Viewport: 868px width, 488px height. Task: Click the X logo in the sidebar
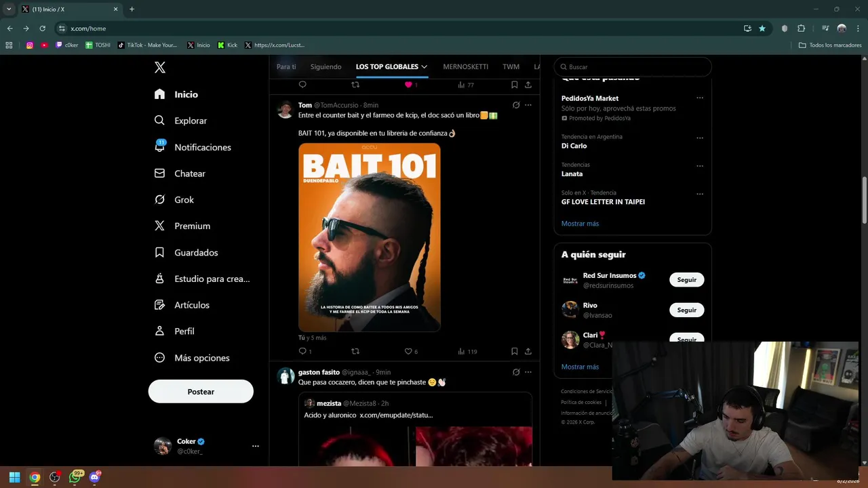[159, 67]
